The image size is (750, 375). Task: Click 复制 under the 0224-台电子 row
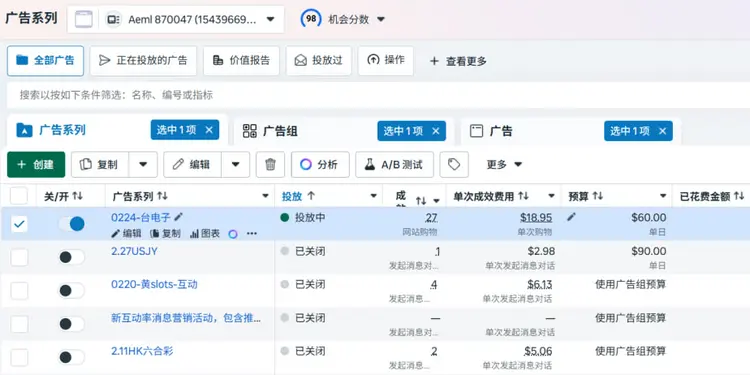click(x=165, y=234)
